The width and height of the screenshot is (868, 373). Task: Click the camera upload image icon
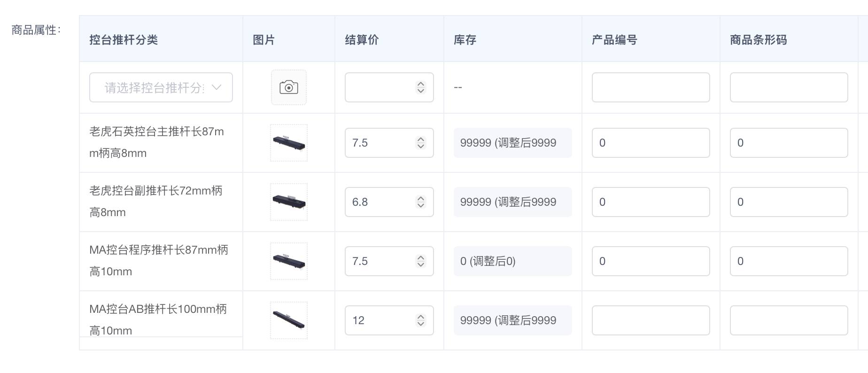coord(288,87)
